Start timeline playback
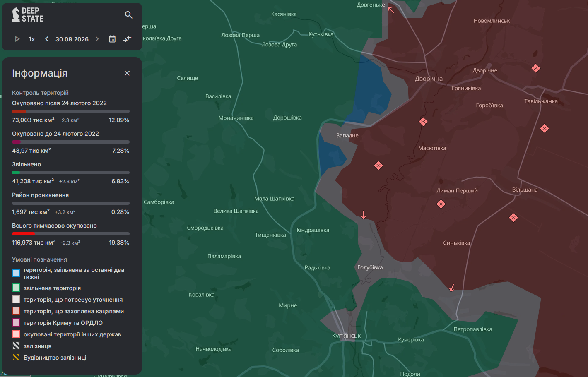The image size is (588, 377). 17,39
